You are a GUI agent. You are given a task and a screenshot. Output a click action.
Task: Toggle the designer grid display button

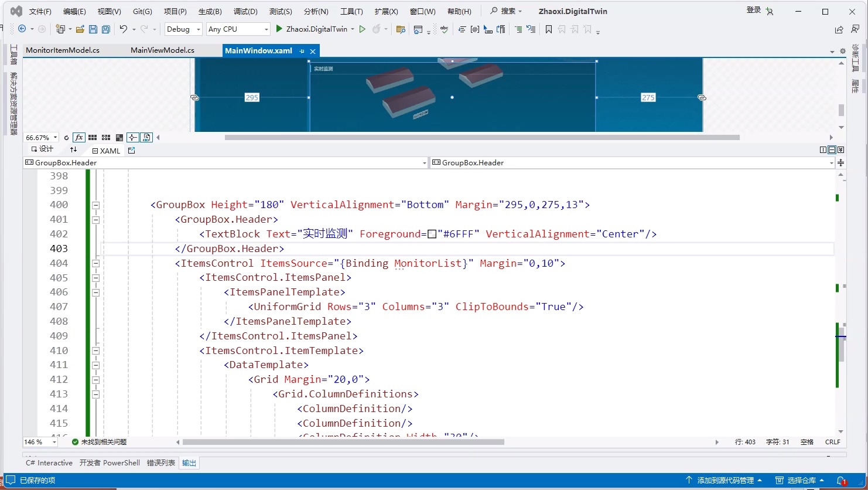coord(93,138)
